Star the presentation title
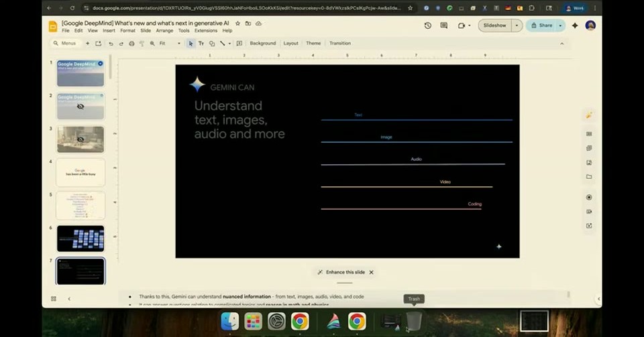This screenshot has width=644, height=337. 237,23
